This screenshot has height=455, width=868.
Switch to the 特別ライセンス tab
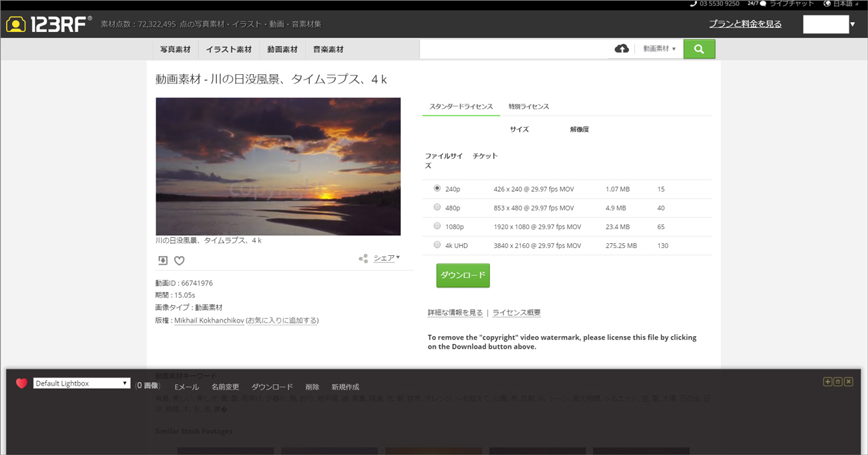pyautogui.click(x=529, y=106)
